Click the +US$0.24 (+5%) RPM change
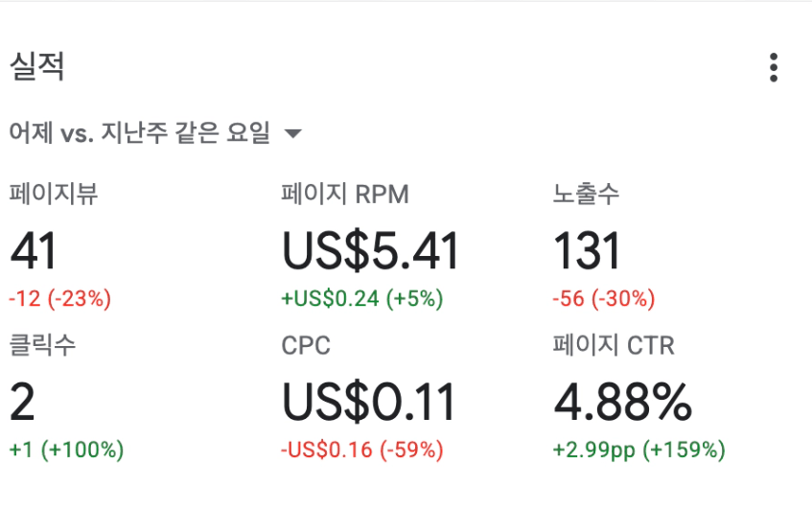The width and height of the screenshot is (812, 510). [x=361, y=299]
